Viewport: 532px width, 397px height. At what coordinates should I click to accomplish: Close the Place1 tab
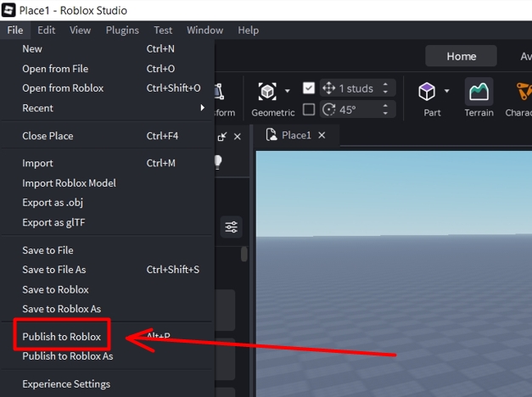(322, 136)
